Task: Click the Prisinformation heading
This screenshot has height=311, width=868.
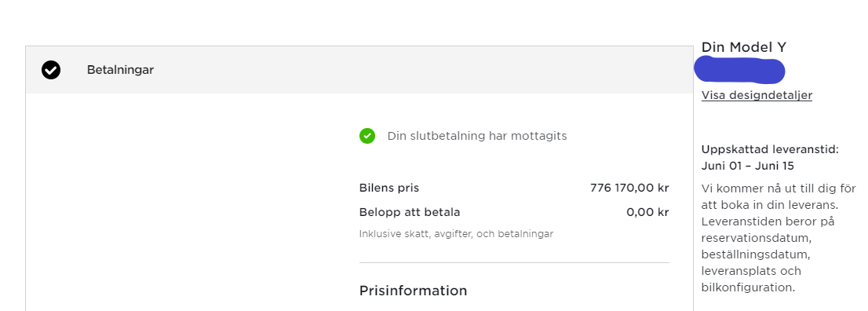Action: pos(413,291)
